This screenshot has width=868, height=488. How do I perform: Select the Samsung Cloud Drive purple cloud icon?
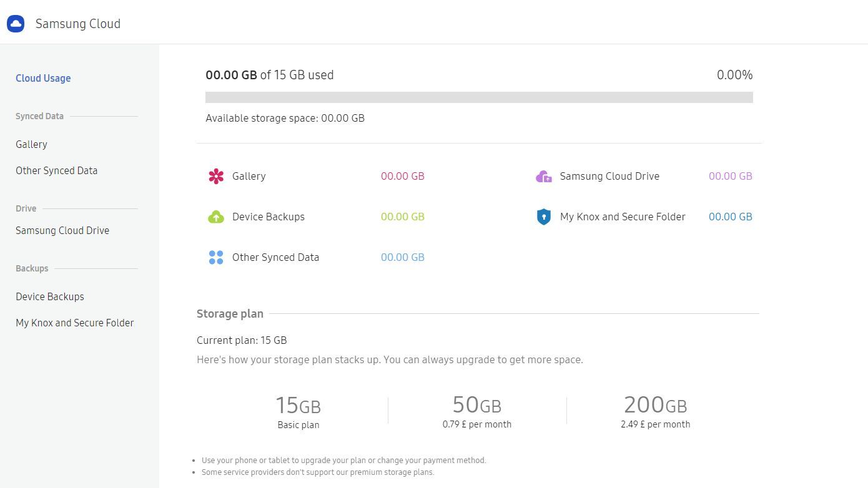(543, 176)
